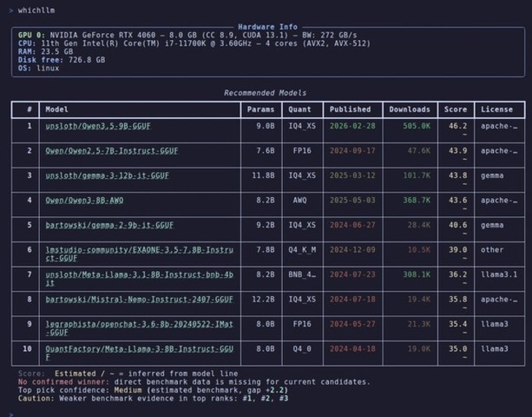Open the unsloth Meta-Llama-3.1-8B-Instruct link

140,279
